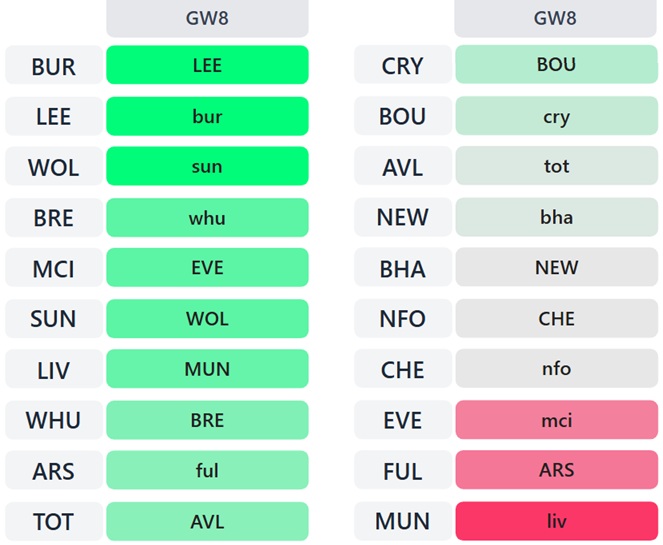Click the grey CHE fixture cell
Image resolution: width=663 pixels, height=545 pixels.
[x=556, y=319]
